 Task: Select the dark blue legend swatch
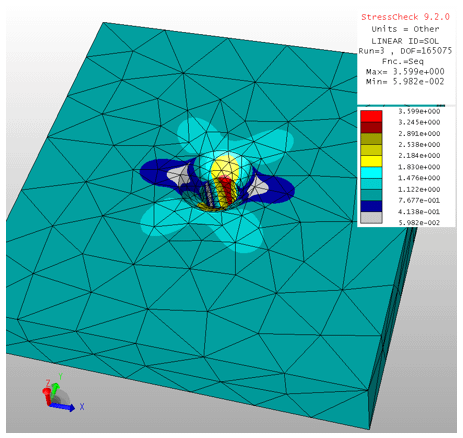(x=371, y=206)
